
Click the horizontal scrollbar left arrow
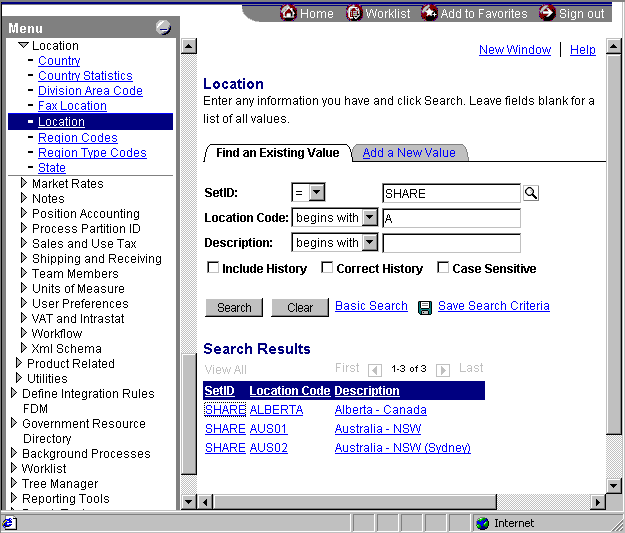(205, 502)
